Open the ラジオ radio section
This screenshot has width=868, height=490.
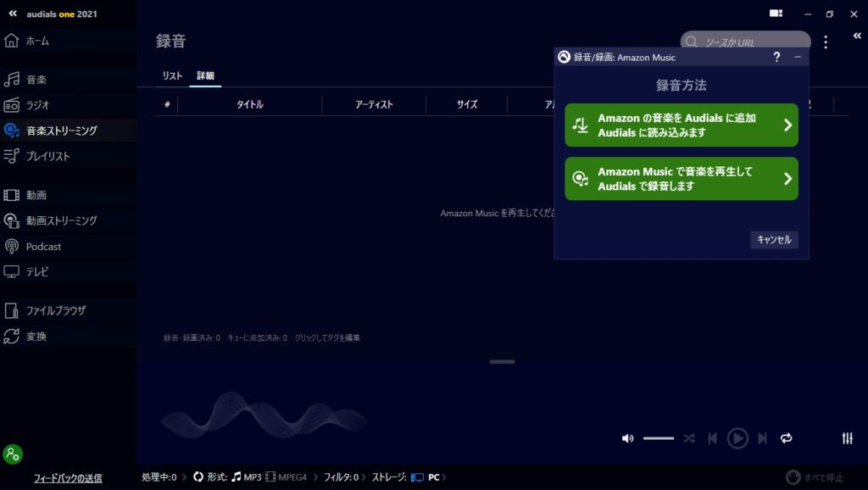37,105
